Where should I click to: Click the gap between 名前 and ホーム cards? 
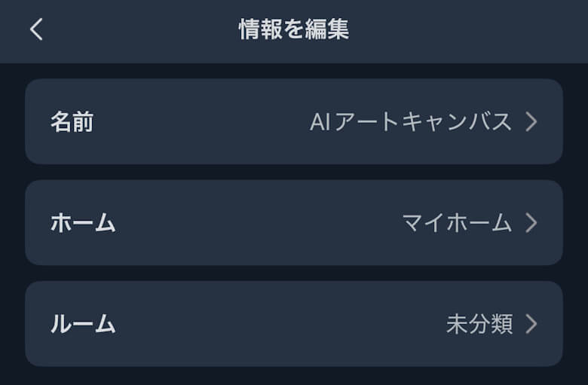[x=294, y=172]
